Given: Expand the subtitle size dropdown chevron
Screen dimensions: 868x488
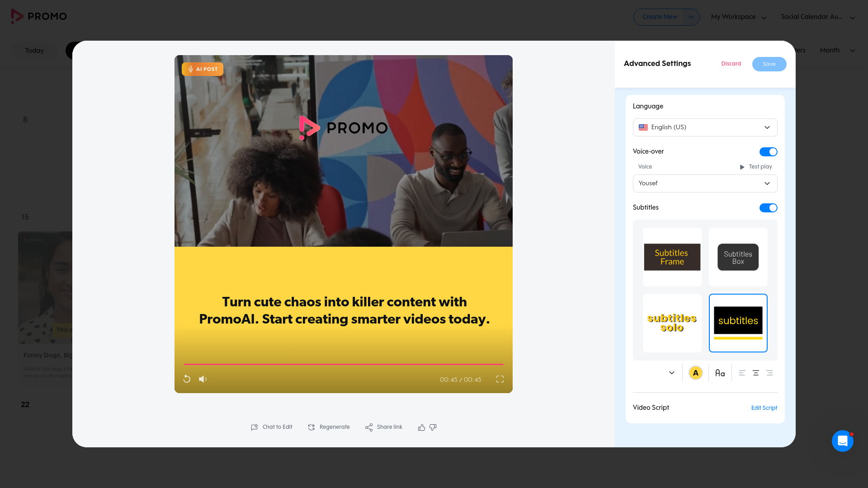Looking at the screenshot, I should tap(672, 373).
